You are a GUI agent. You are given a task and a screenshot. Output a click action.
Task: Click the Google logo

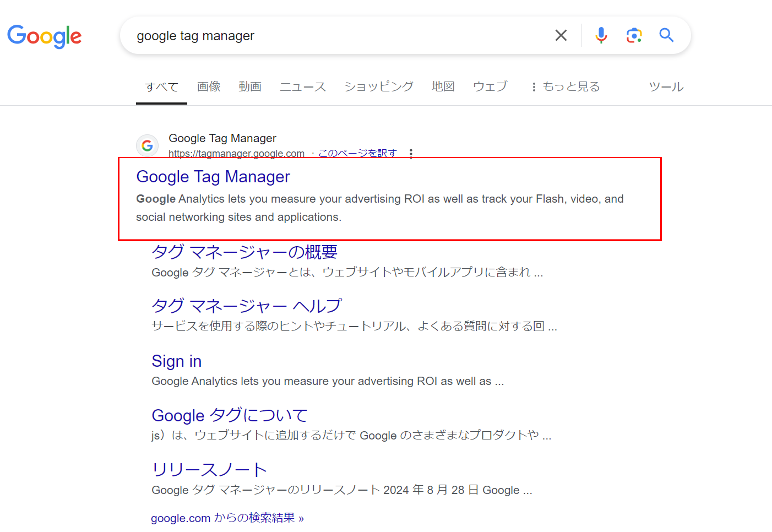[x=44, y=36]
